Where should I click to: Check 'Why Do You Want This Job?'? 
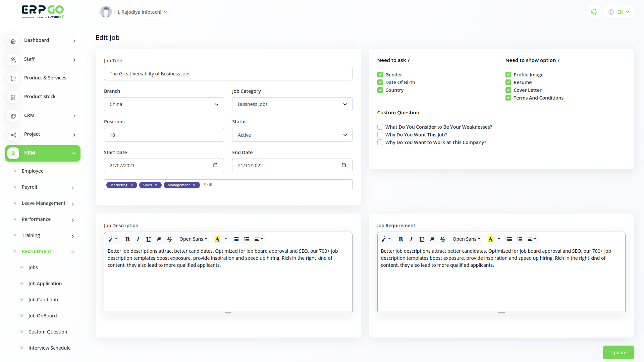380,135
